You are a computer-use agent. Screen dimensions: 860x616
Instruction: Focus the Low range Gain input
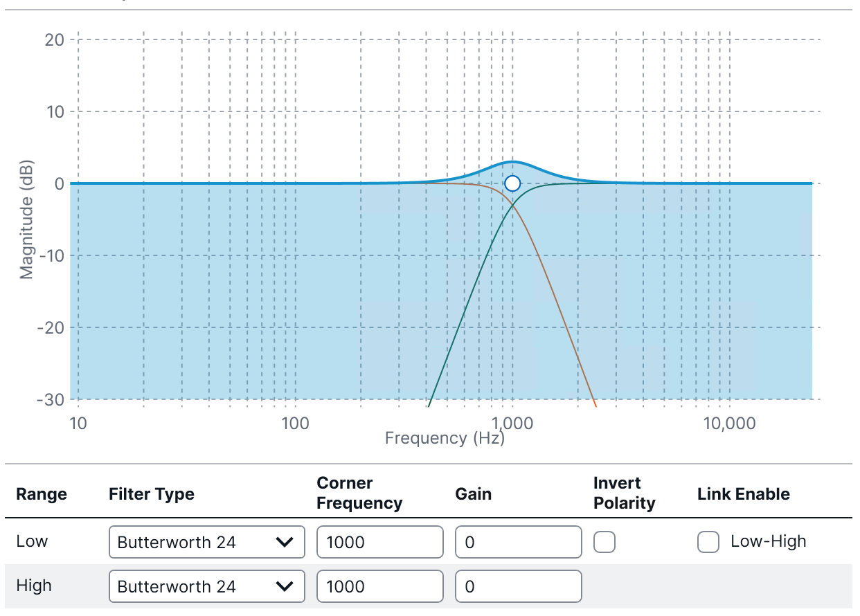[x=518, y=542]
